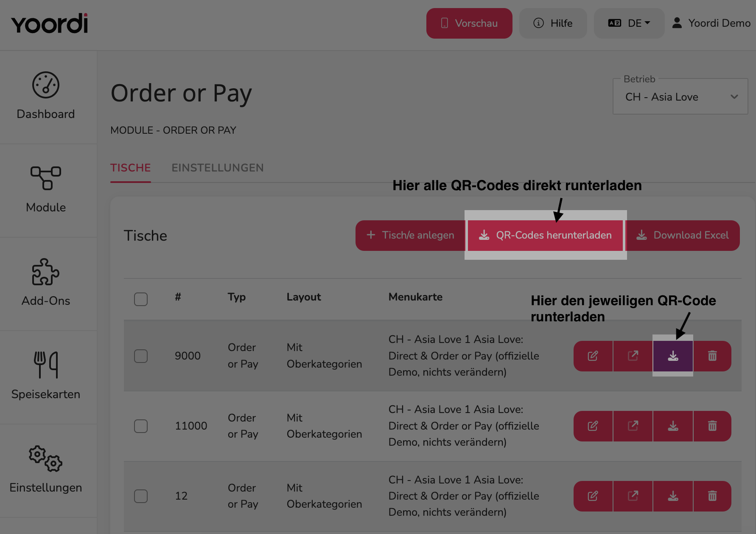Select all tables with header checkbox
The image size is (756, 534).
pos(141,299)
